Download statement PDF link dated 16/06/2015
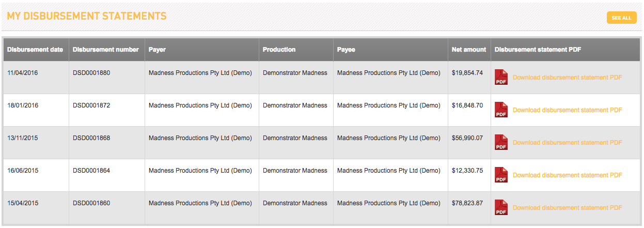 (x=567, y=175)
